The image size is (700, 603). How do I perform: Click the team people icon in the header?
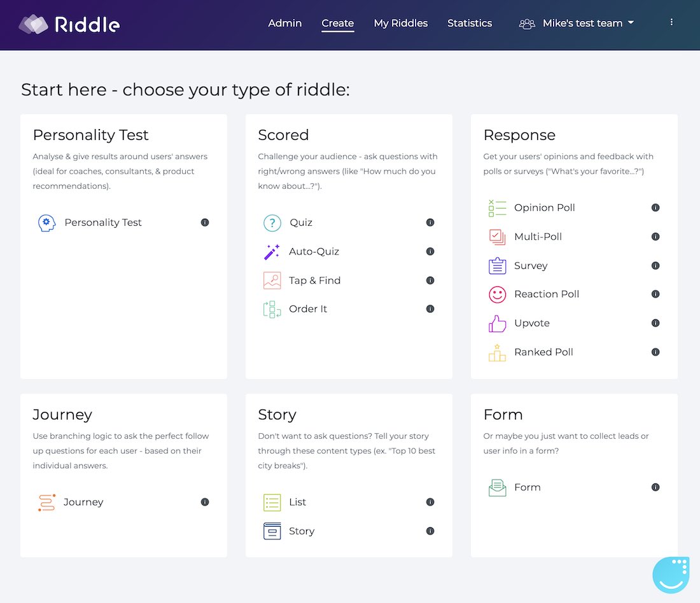[x=527, y=24]
